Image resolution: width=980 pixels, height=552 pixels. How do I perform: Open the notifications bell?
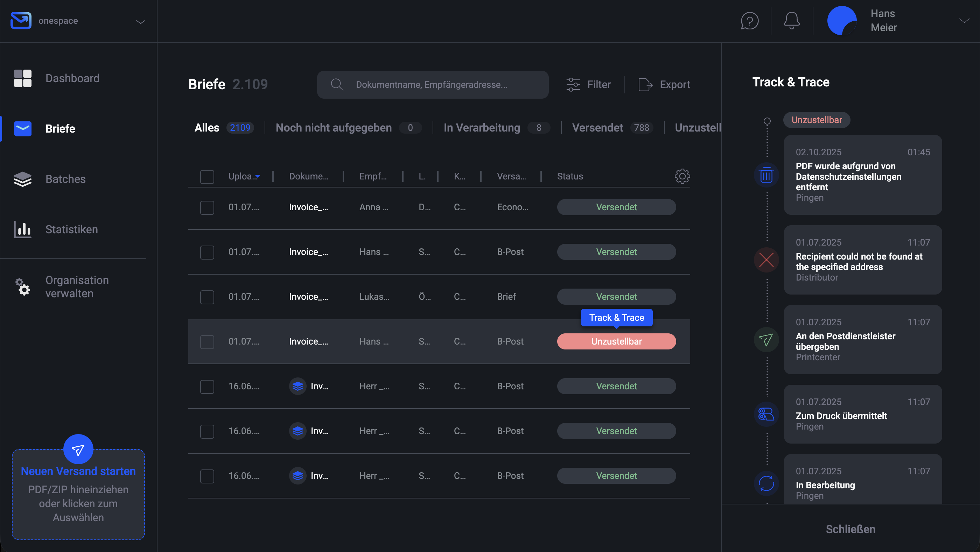tap(791, 21)
